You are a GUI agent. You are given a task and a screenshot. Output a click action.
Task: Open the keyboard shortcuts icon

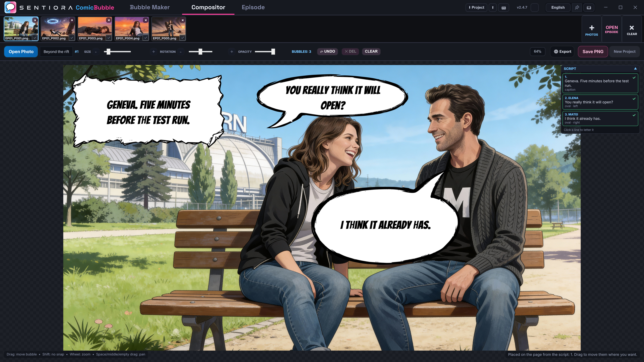[x=503, y=8]
